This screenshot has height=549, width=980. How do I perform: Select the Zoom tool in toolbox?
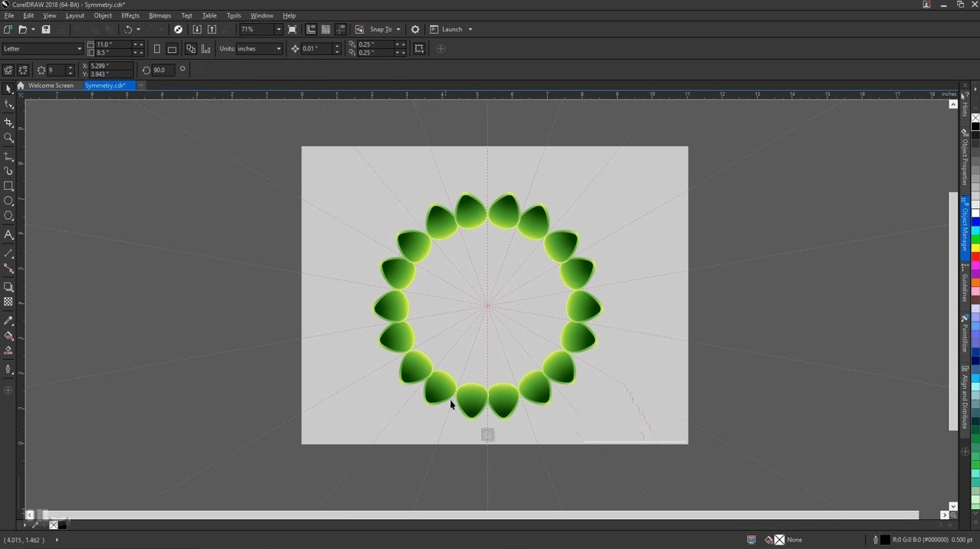8,138
